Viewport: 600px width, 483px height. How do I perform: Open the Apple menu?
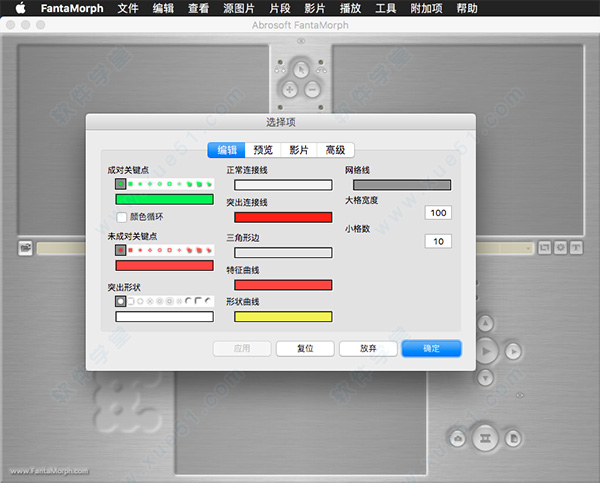click(20, 8)
